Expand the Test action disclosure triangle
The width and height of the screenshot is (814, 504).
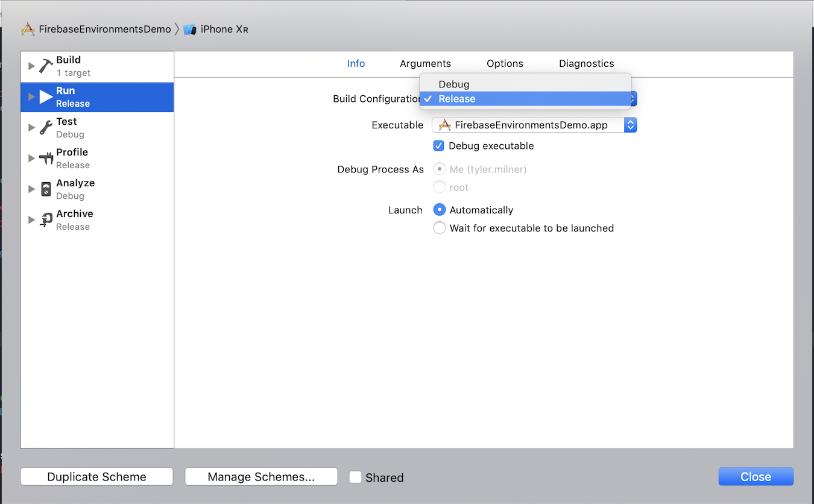point(31,127)
